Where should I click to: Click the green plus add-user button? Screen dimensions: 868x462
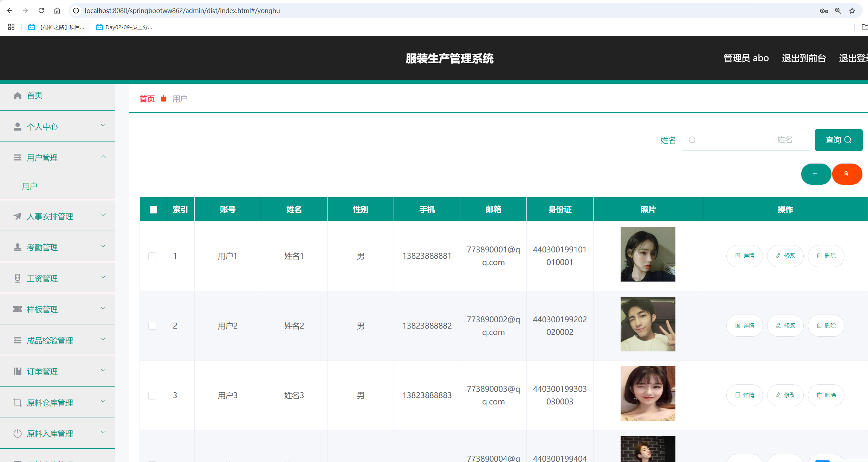(815, 174)
